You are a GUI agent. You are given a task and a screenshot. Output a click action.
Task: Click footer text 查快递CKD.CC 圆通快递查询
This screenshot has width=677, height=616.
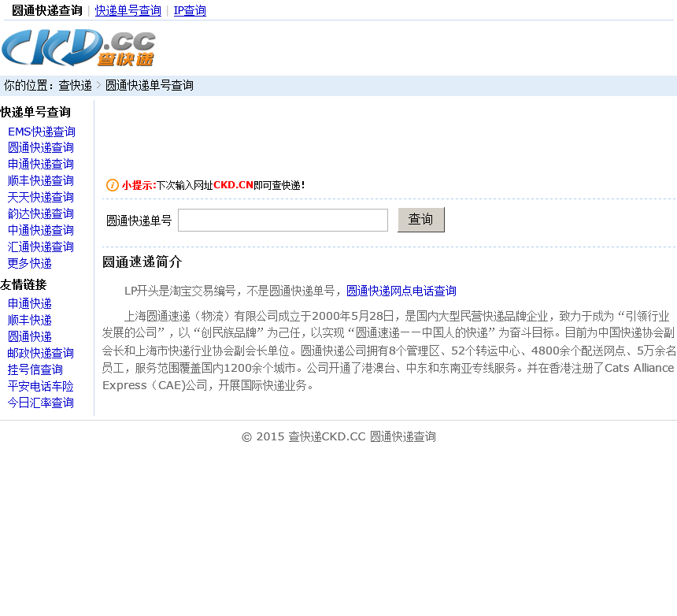pos(362,436)
